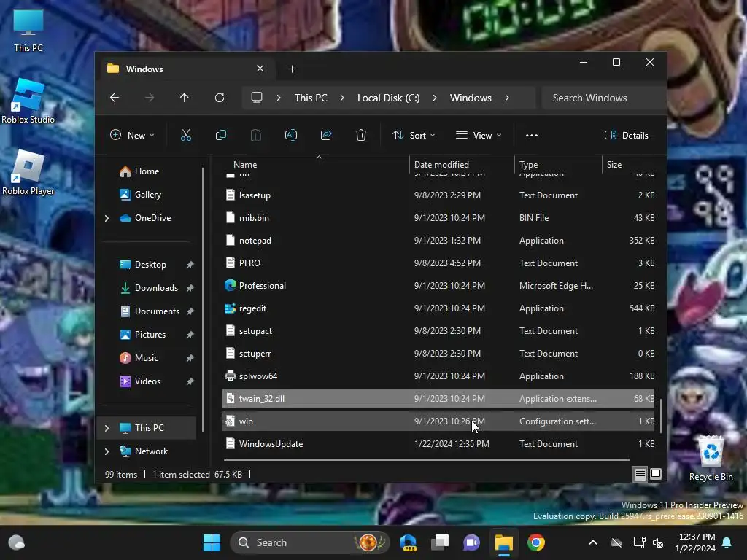Viewport: 747px width, 560px height.
Task: Click the vertical scrollbar thumb
Action: (661, 416)
